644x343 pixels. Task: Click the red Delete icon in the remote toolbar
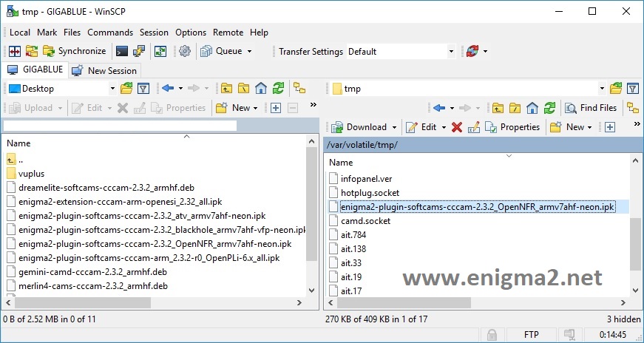pyautogui.click(x=457, y=127)
